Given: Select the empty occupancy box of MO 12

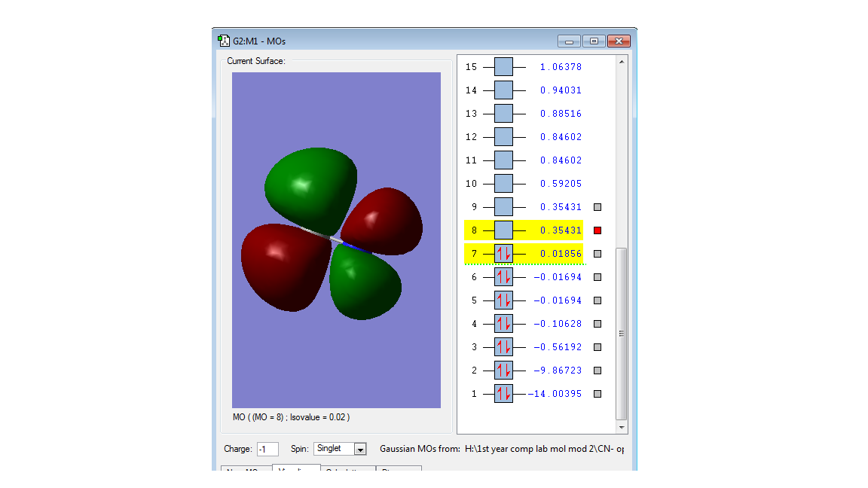Looking at the screenshot, I should coord(503,136).
